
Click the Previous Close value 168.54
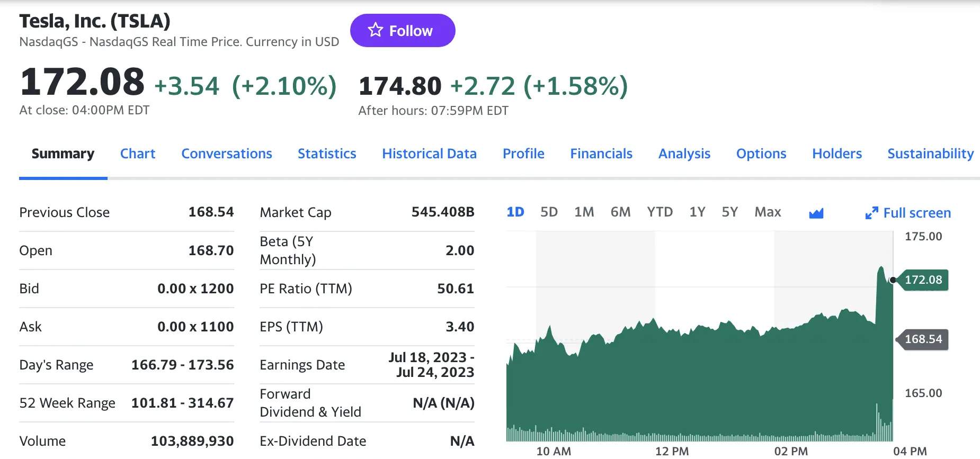[211, 212]
